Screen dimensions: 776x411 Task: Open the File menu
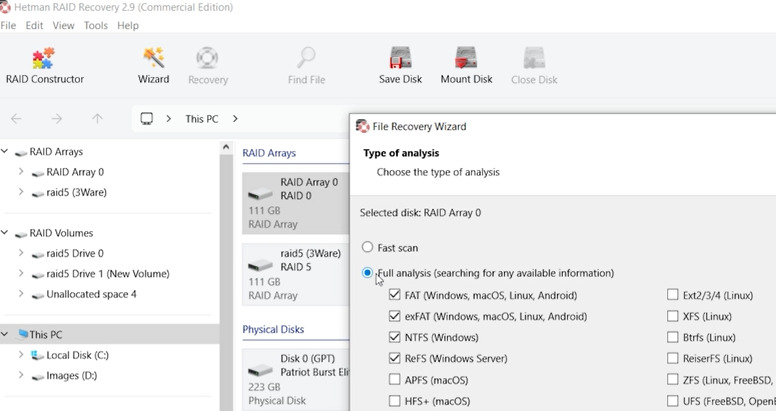click(8, 26)
